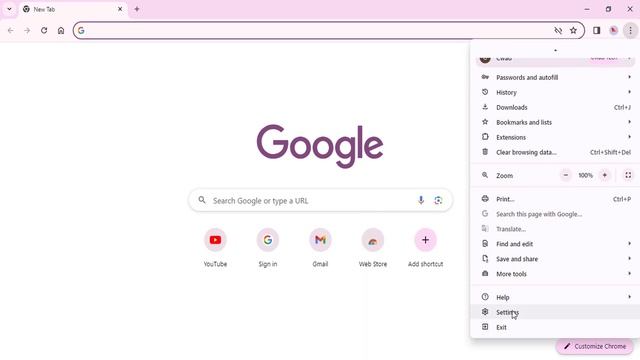Choose Translate... menu entry

pos(555,229)
